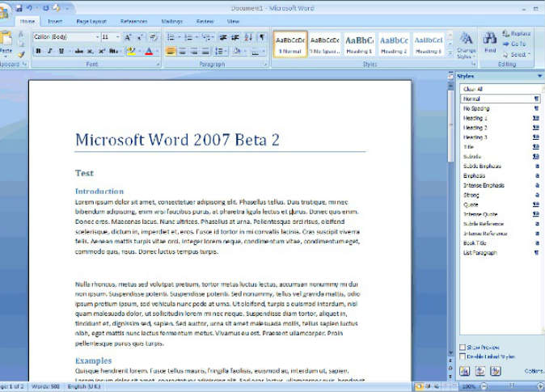
Task: Toggle Disable Linked Styles checkbox
Action: (x=463, y=356)
